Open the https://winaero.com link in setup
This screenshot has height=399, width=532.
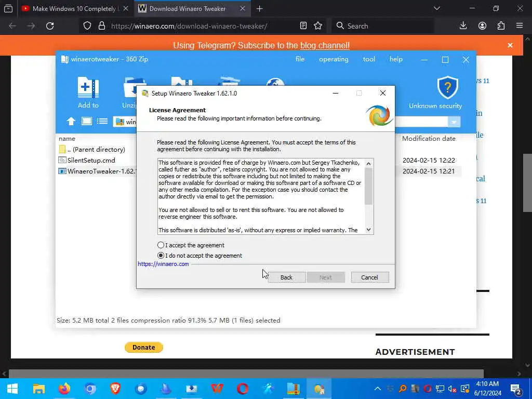tap(163, 264)
